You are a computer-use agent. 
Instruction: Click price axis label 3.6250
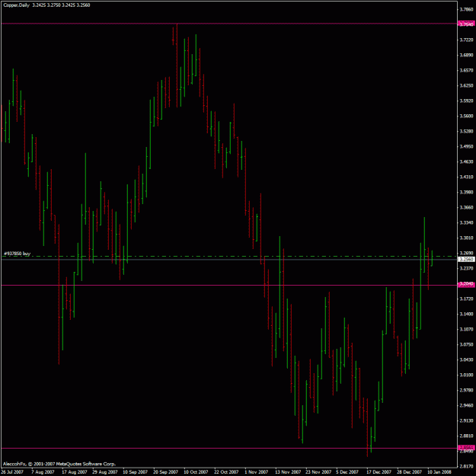(466, 85)
